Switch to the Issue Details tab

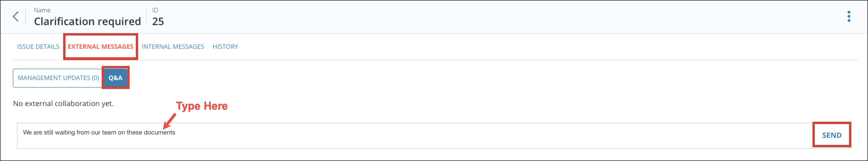[38, 47]
